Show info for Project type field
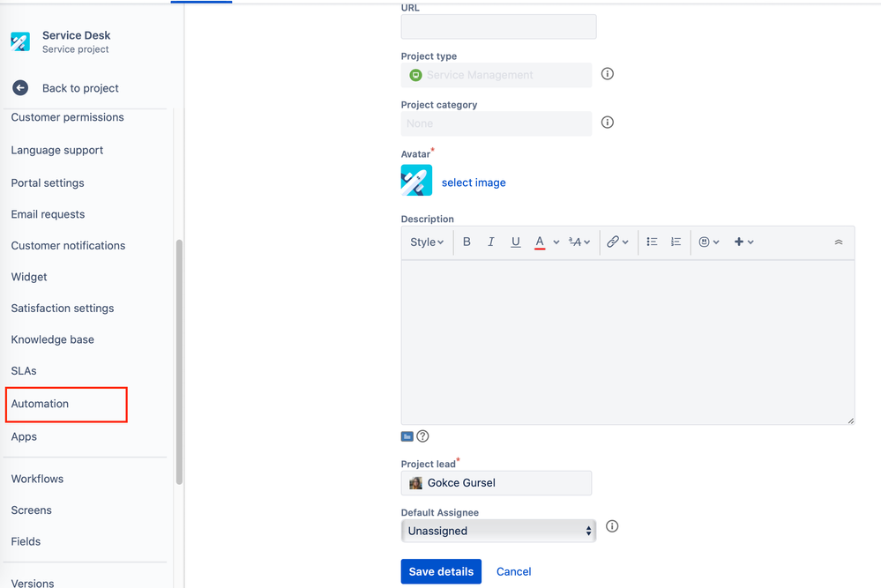This screenshot has width=881, height=588. (x=608, y=73)
